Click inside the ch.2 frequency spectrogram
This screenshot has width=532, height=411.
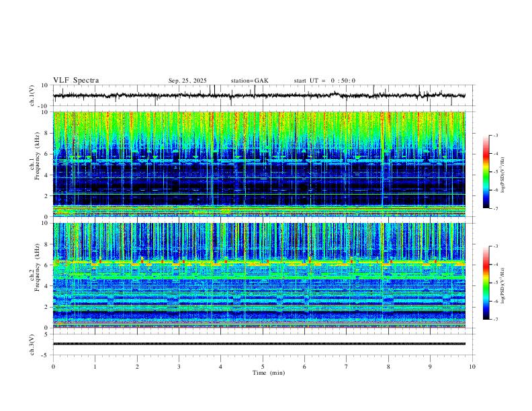pyautogui.click(x=259, y=275)
